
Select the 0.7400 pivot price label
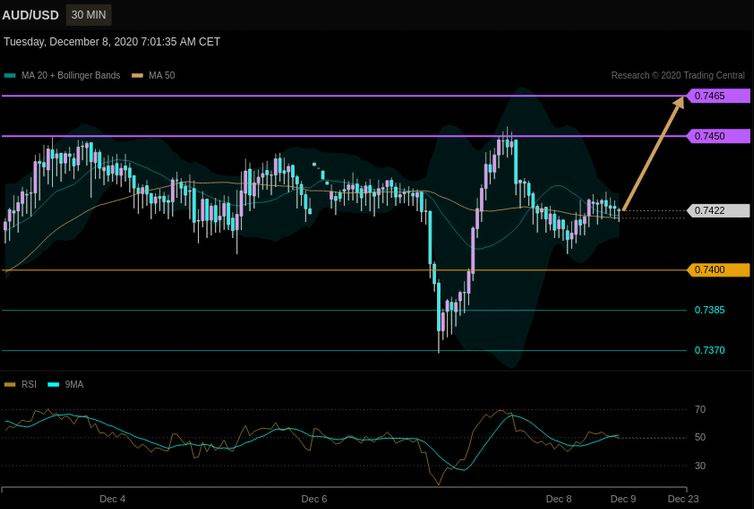718,270
